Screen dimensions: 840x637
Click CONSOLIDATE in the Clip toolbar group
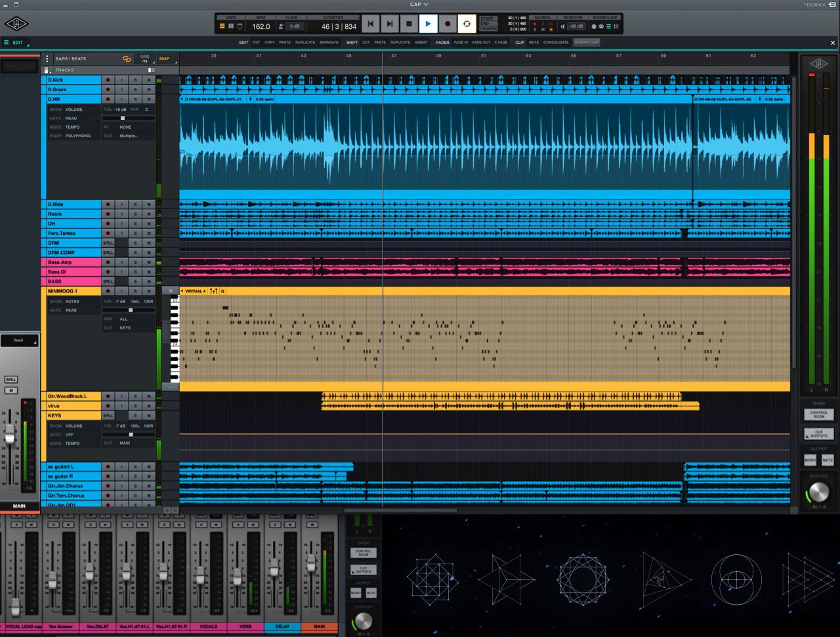point(556,43)
